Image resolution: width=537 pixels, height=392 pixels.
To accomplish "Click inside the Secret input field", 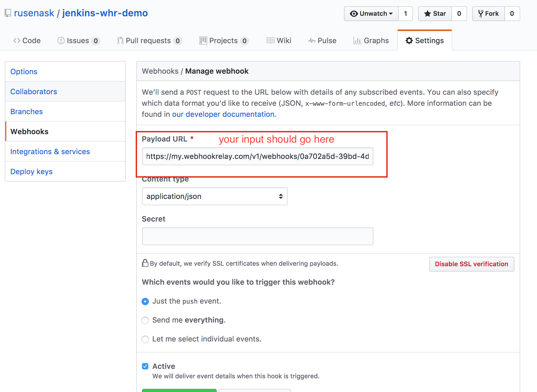I will pos(257,236).
